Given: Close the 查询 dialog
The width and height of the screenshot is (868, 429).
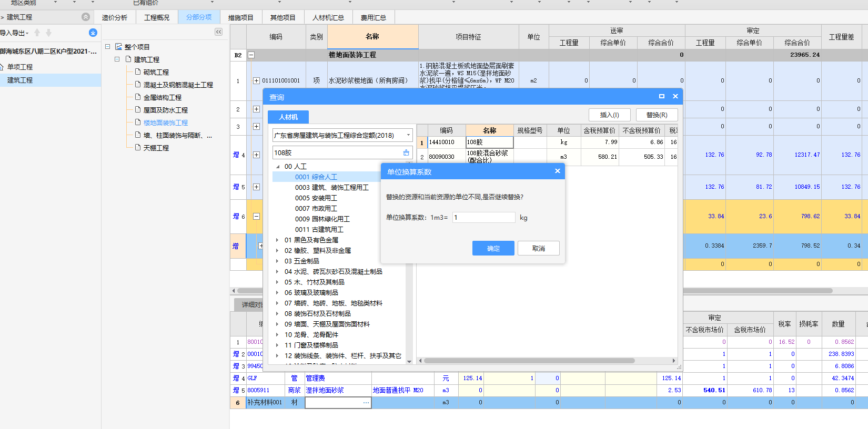Looking at the screenshot, I should coord(675,96).
